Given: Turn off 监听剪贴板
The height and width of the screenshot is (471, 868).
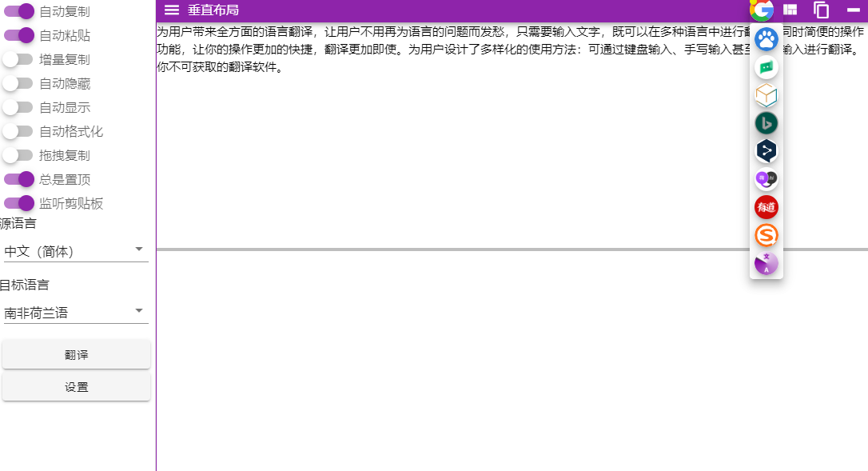Looking at the screenshot, I should pyautogui.click(x=18, y=203).
